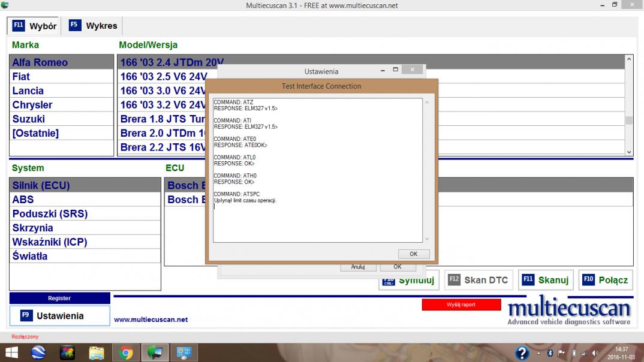
Task: Click OK in Test Interface Connection dialog
Action: 414,254
